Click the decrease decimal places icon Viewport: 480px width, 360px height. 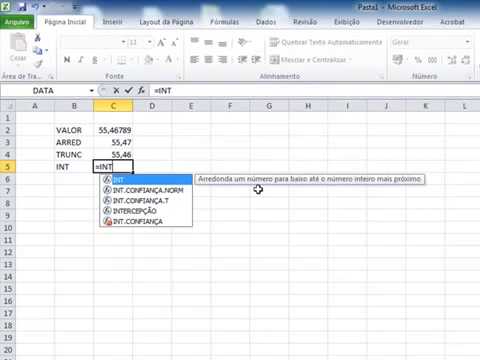[466, 60]
